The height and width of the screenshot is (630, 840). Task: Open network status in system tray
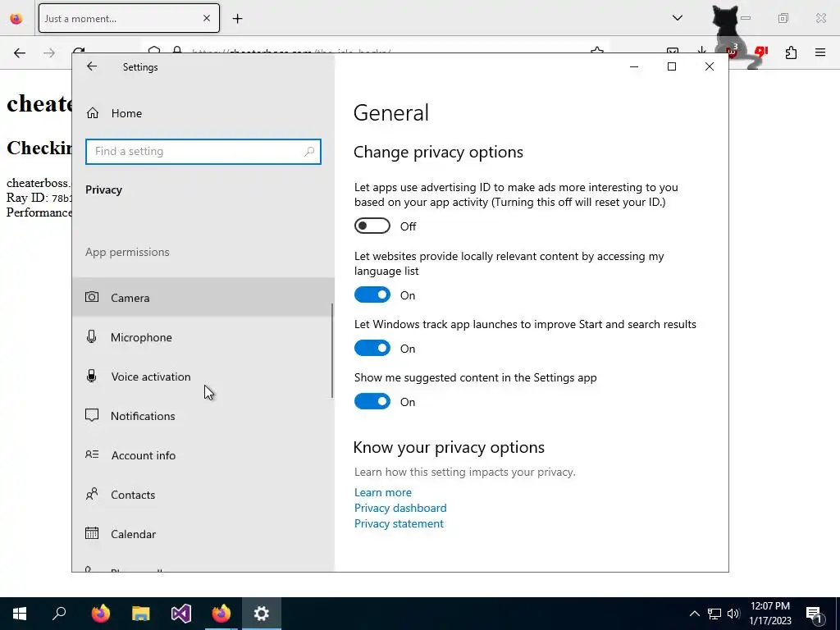pos(714,614)
